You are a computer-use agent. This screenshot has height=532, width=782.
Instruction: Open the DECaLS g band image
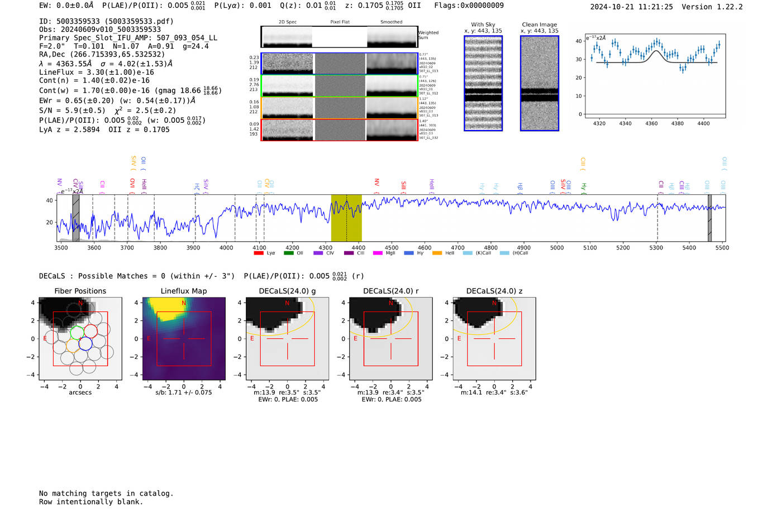(287, 339)
